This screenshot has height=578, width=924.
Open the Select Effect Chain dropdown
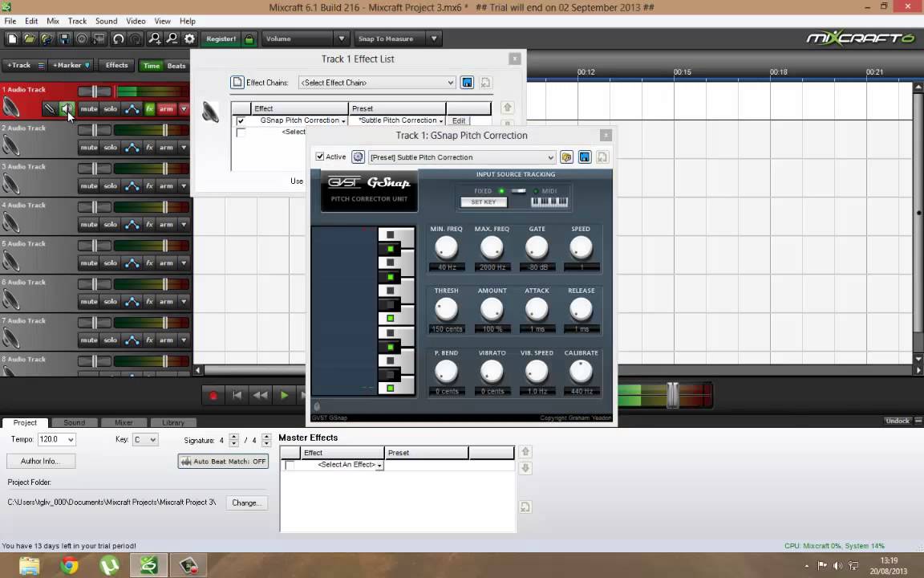377,83
